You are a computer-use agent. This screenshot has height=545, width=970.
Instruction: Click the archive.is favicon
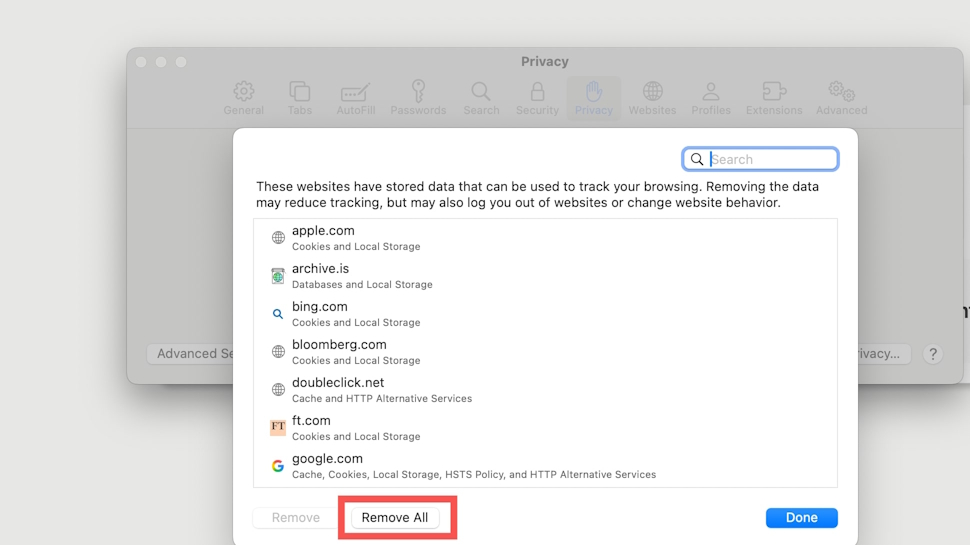[x=278, y=276]
